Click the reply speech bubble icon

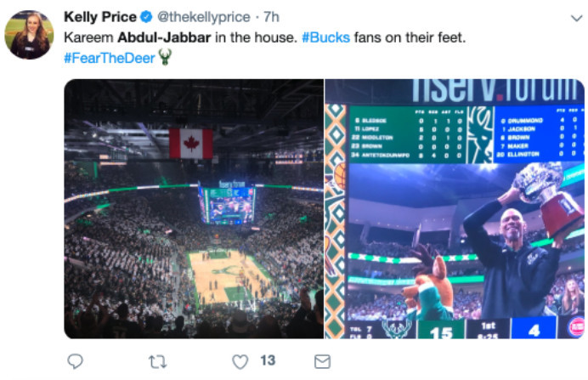pos(75,361)
